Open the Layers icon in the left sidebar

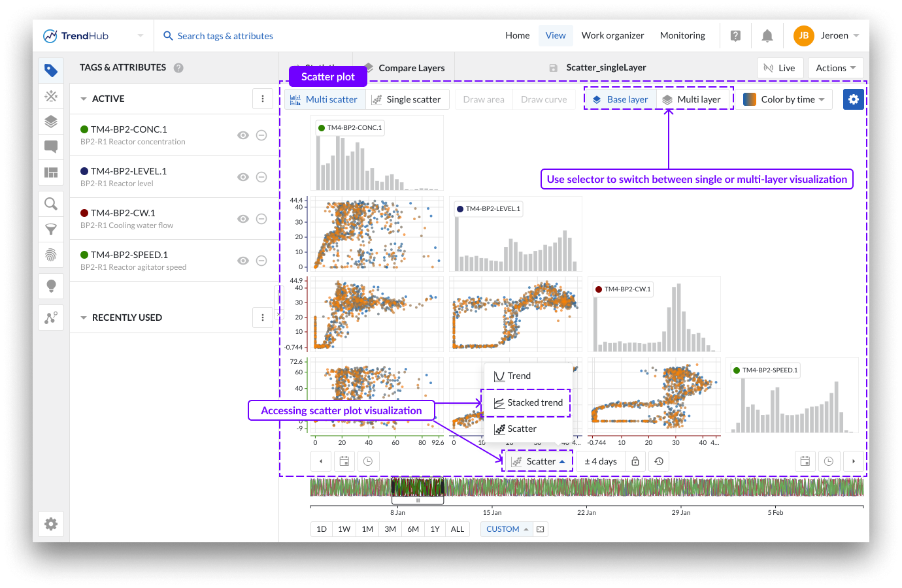[x=51, y=122]
